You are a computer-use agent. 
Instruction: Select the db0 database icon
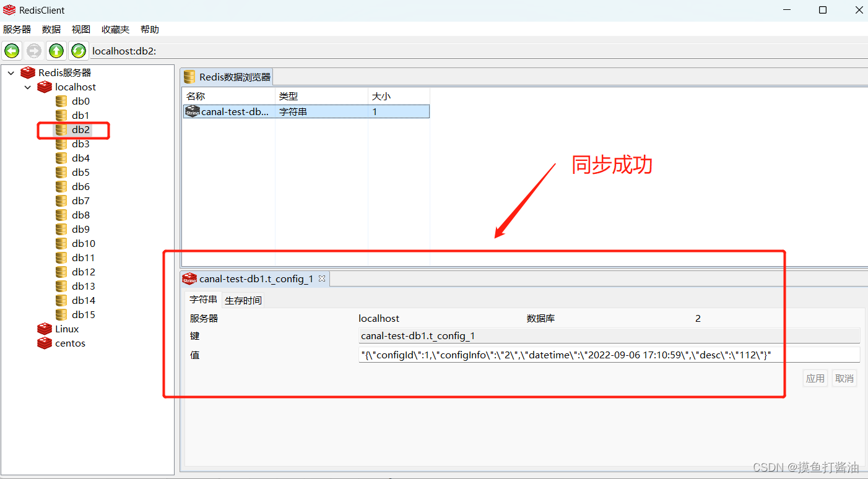click(61, 101)
